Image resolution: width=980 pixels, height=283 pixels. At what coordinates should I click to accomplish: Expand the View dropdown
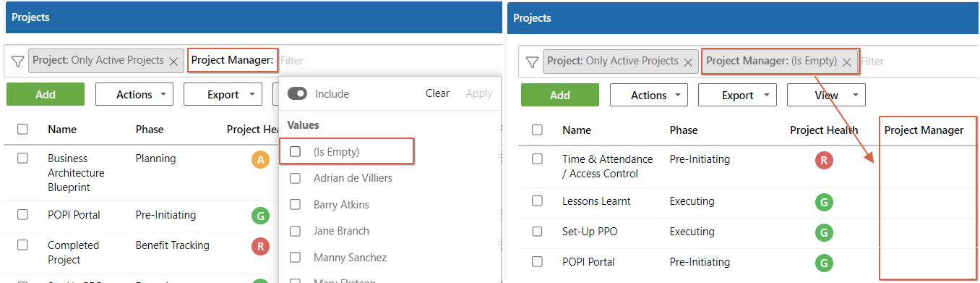tap(826, 95)
